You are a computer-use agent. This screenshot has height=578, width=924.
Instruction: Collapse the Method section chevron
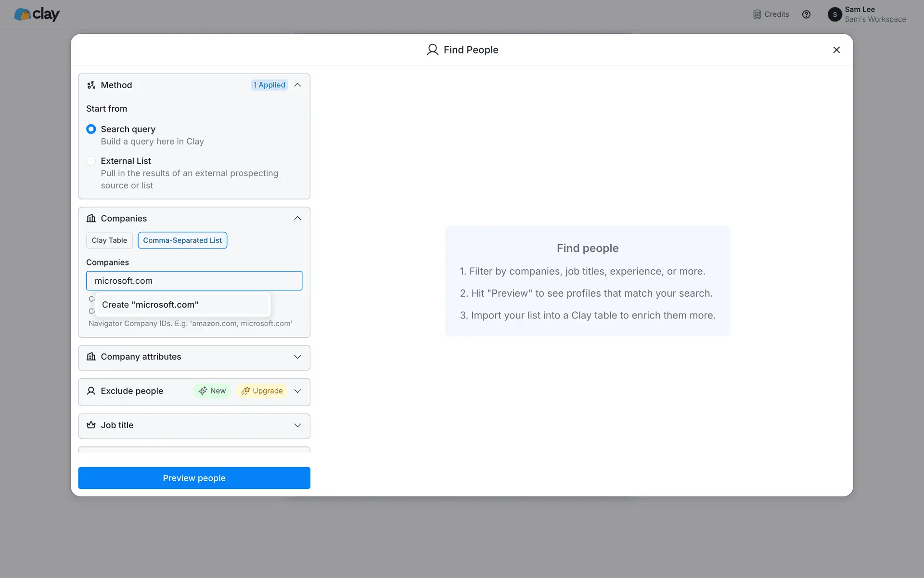[x=297, y=85]
